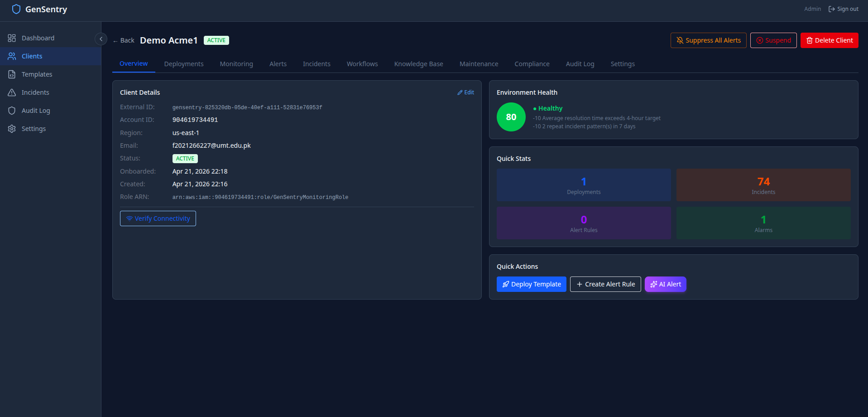Screen dimensions: 868x417
Task: Click Edit pencil link in Client Details
Action: click(465, 92)
